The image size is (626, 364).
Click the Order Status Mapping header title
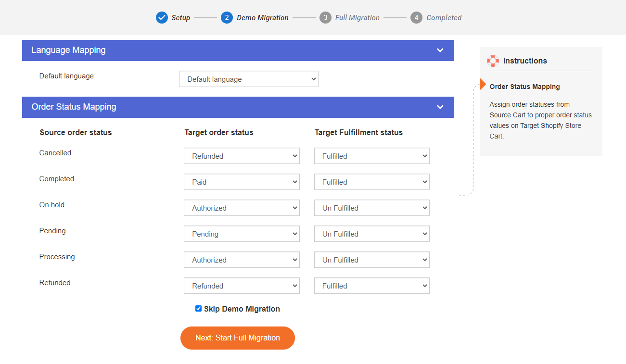click(74, 107)
